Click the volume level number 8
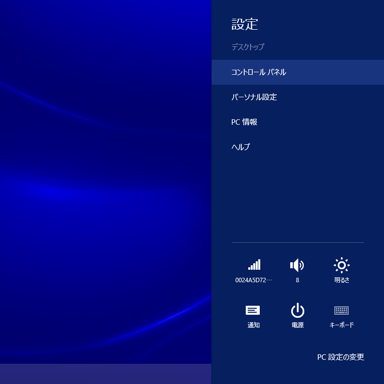Screen dimensions: 384x384 297,280
